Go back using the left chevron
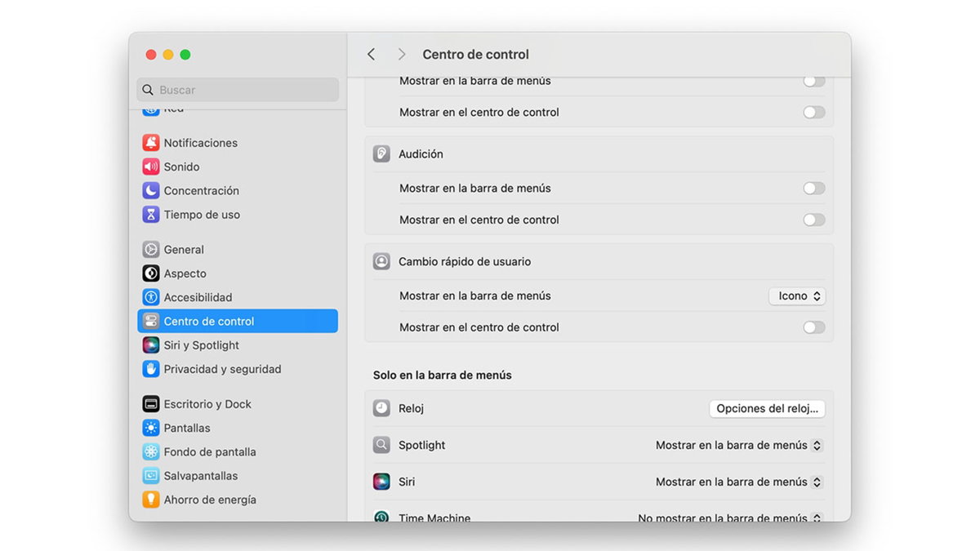Viewport: 980px width, 551px height. click(372, 55)
